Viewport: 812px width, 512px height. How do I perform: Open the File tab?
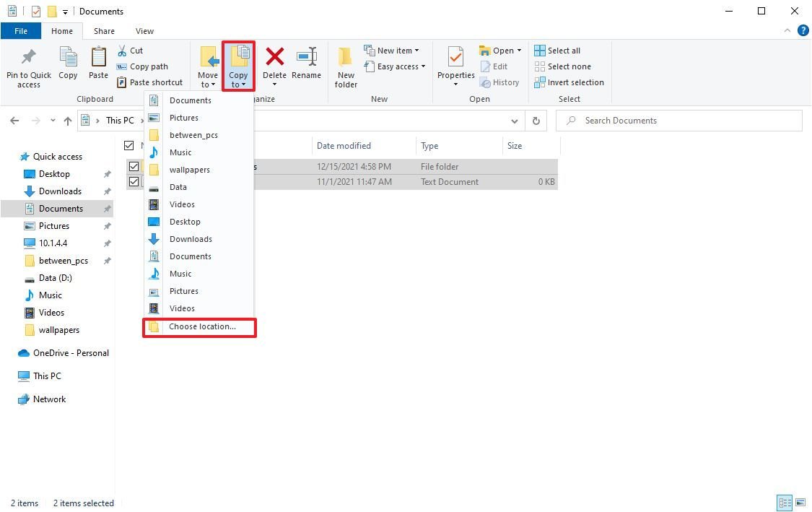click(x=21, y=31)
